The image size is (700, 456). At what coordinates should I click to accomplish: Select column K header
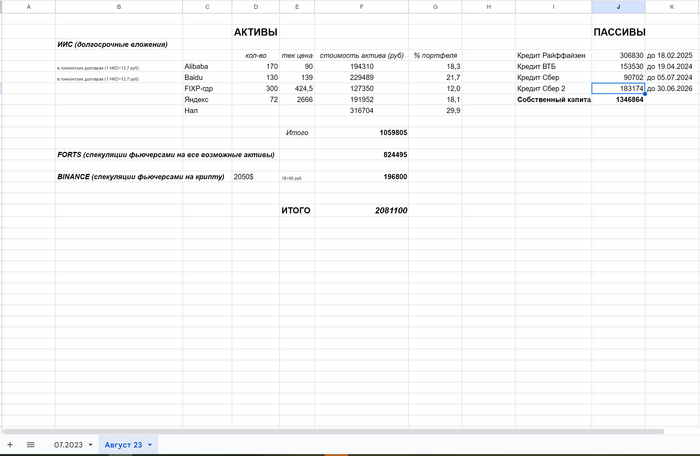click(672, 7)
